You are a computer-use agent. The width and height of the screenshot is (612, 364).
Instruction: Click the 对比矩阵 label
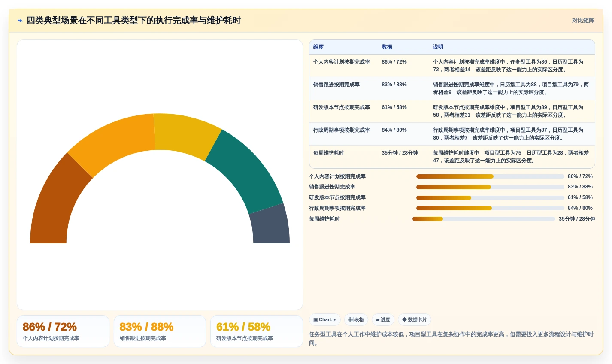tap(583, 21)
